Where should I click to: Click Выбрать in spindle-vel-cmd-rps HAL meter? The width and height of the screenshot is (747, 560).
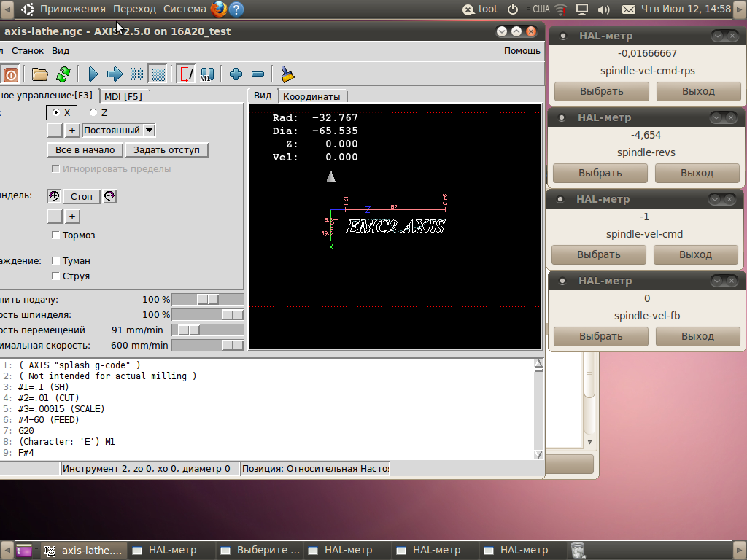click(601, 91)
